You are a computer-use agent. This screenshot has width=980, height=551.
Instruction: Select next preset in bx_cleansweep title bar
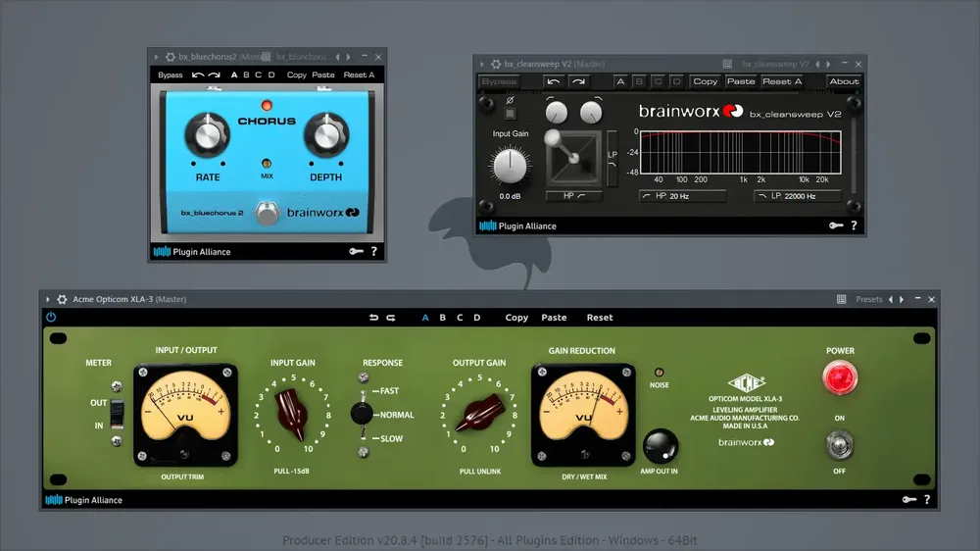click(828, 64)
